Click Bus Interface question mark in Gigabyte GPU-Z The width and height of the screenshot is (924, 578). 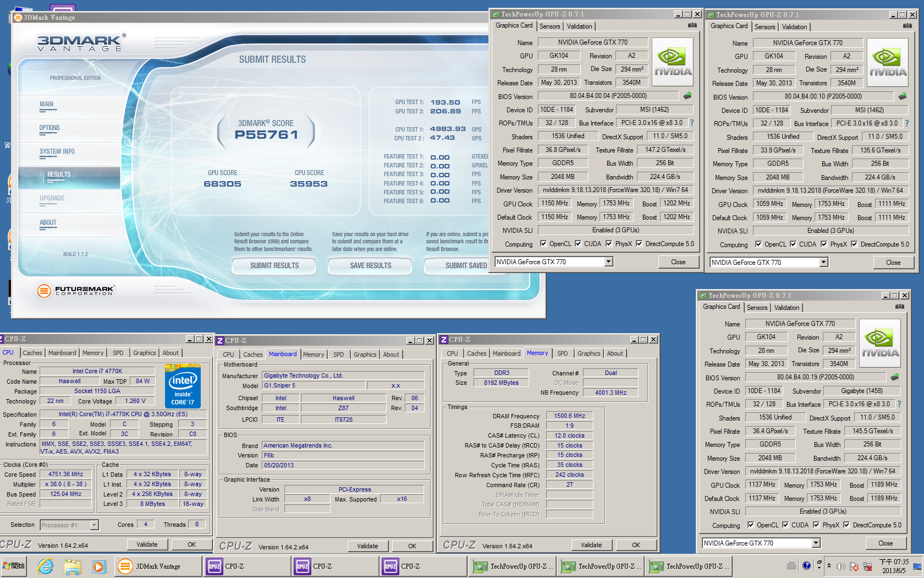tap(899, 404)
